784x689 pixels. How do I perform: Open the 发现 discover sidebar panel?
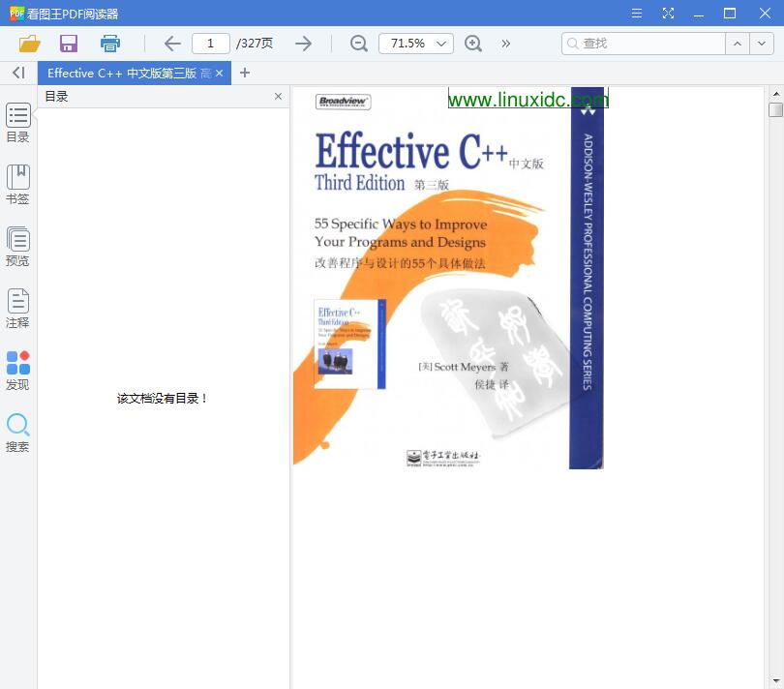point(18,371)
